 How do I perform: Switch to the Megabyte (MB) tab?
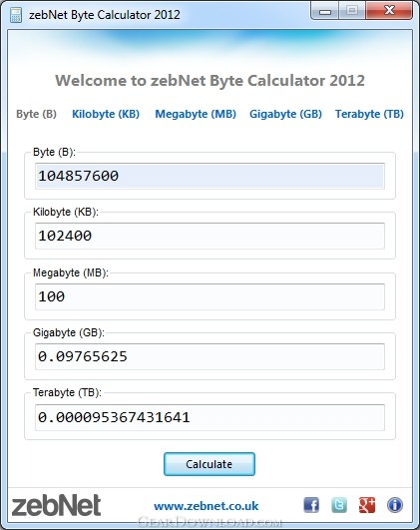[x=196, y=114]
